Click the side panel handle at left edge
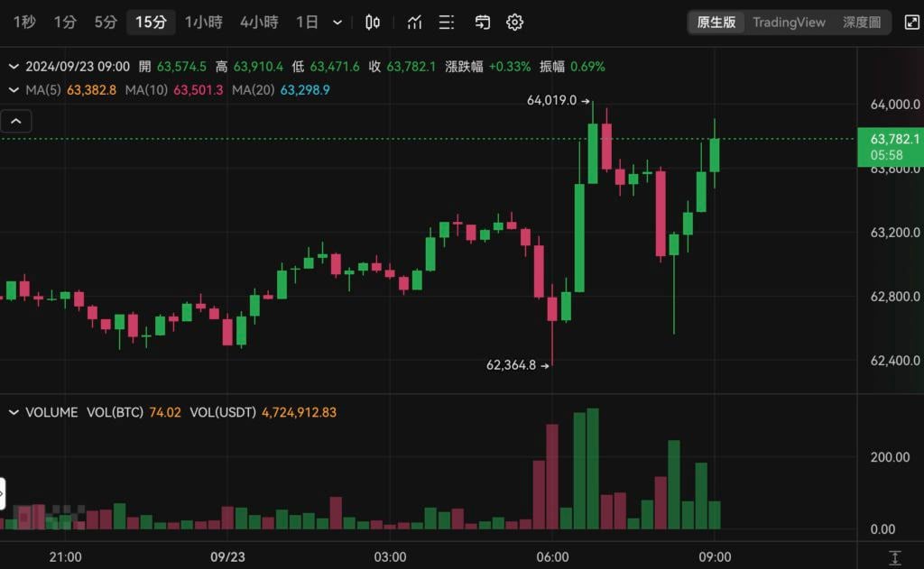The width and height of the screenshot is (924, 569). pos(3,493)
